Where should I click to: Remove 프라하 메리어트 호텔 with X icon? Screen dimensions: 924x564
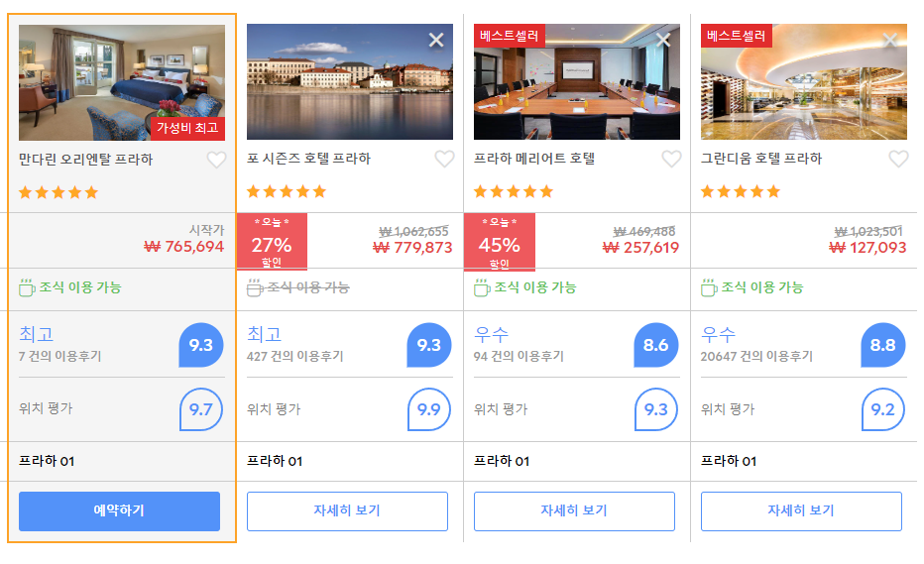(663, 40)
